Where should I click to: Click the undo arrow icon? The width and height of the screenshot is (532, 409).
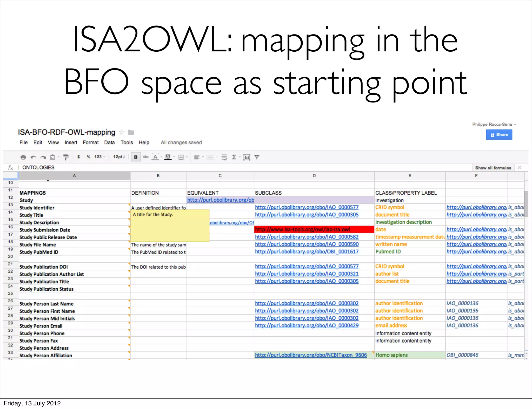[33, 157]
